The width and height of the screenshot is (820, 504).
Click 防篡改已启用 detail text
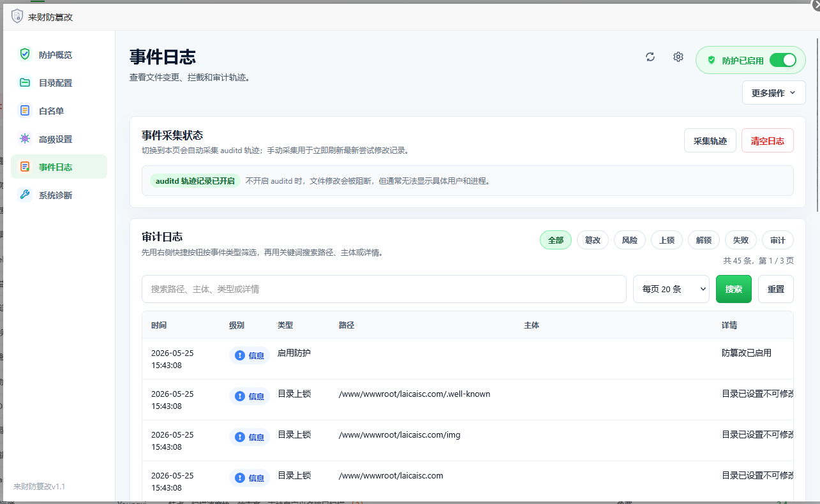click(x=747, y=353)
